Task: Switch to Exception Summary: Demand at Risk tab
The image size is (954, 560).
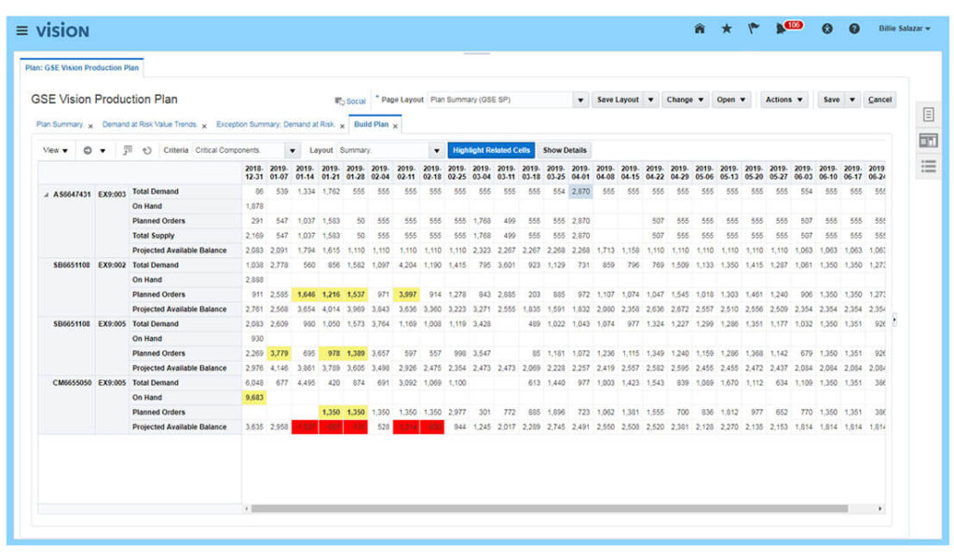Action: (x=276, y=124)
